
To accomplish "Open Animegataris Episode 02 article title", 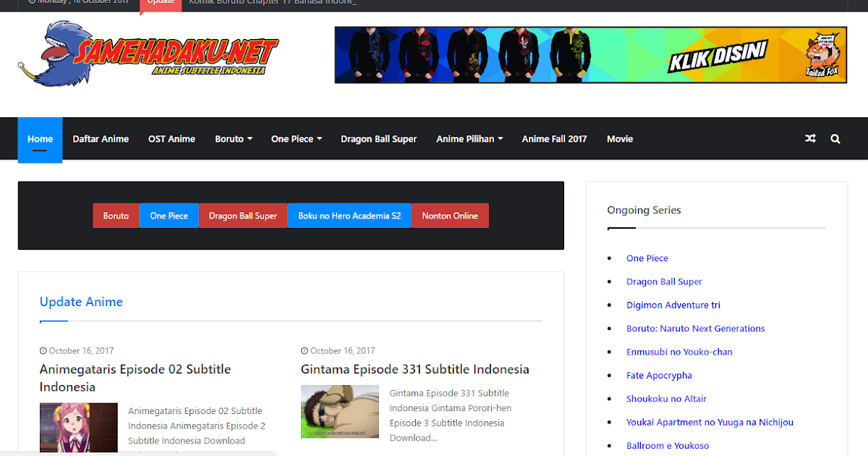I will point(135,378).
